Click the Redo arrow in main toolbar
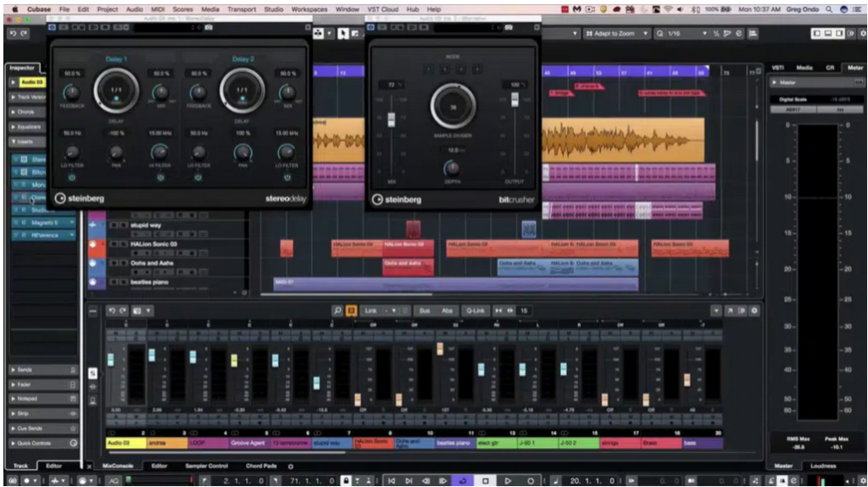This screenshot has height=487, width=868. 24,33
